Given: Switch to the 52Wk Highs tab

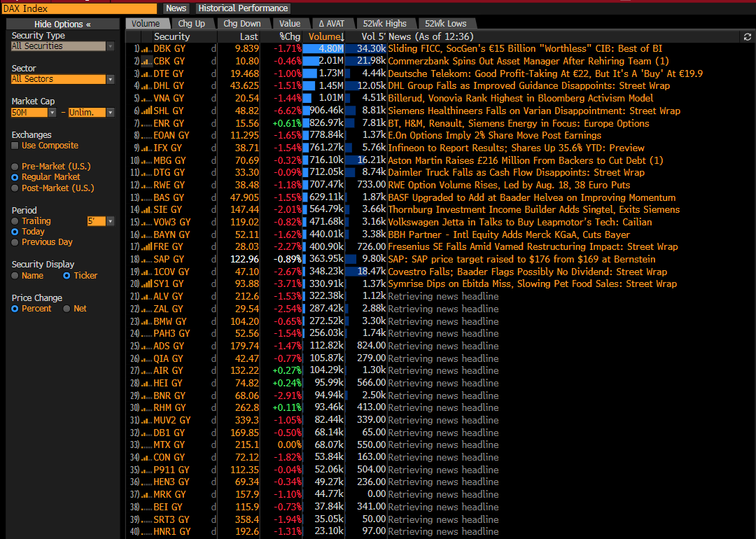Looking at the screenshot, I should click(x=385, y=24).
